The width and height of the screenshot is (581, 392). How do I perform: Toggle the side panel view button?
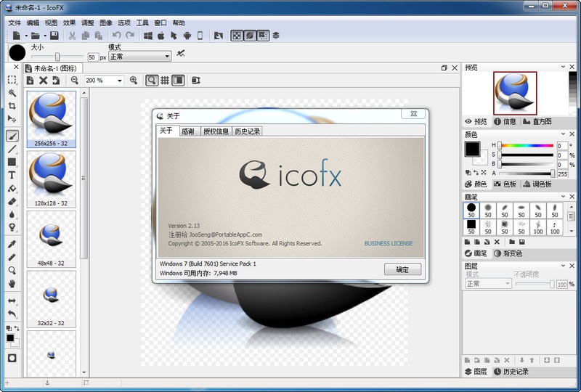(178, 81)
